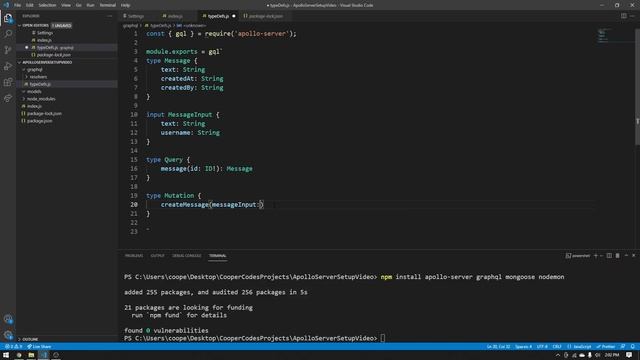Open the Explorer view in activity bar

pyautogui.click(x=8, y=18)
